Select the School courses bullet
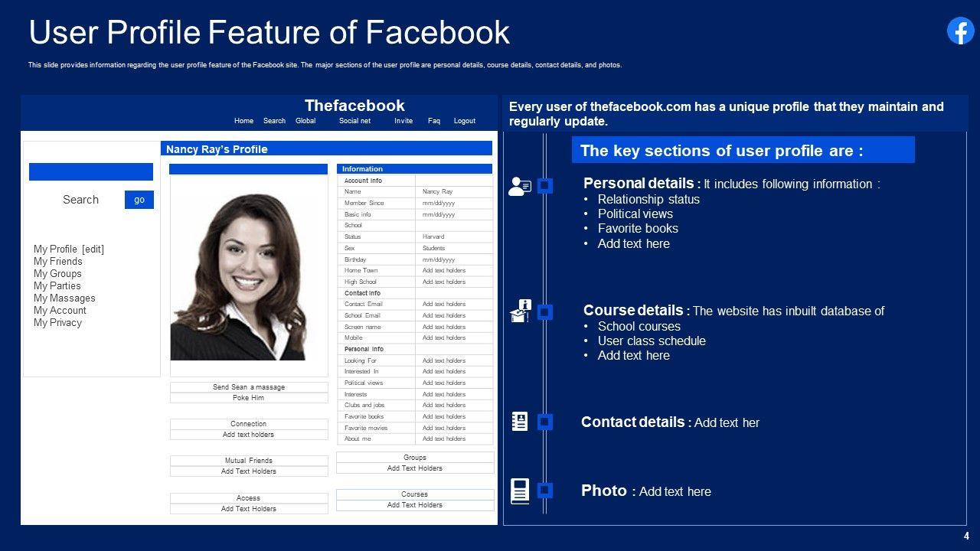The width and height of the screenshot is (980, 551). click(639, 326)
